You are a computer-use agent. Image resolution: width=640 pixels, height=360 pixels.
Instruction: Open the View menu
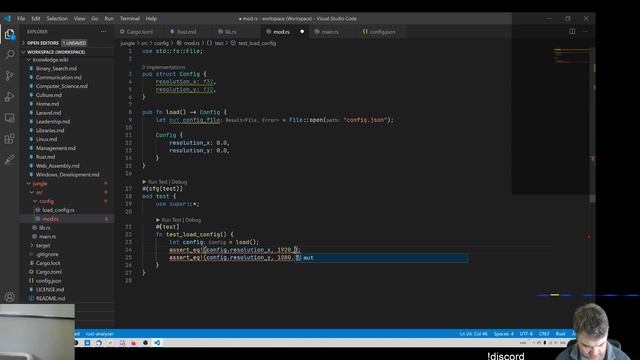80,18
